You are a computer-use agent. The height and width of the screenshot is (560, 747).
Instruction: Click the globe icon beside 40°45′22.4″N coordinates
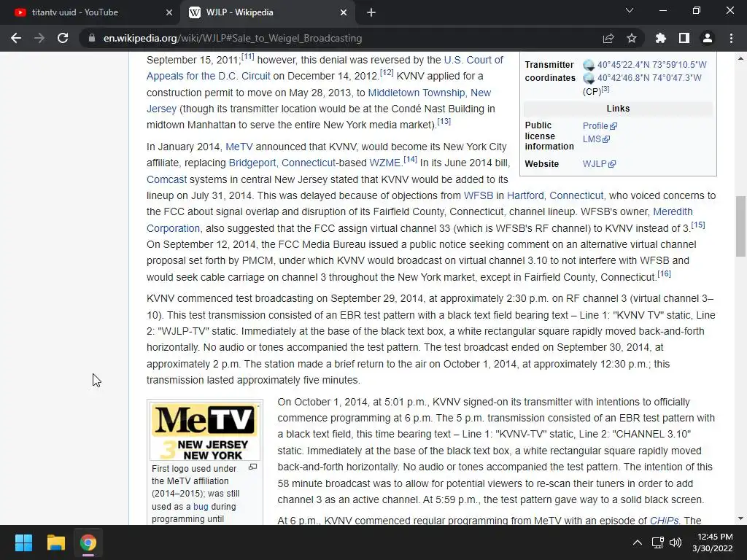tap(589, 65)
